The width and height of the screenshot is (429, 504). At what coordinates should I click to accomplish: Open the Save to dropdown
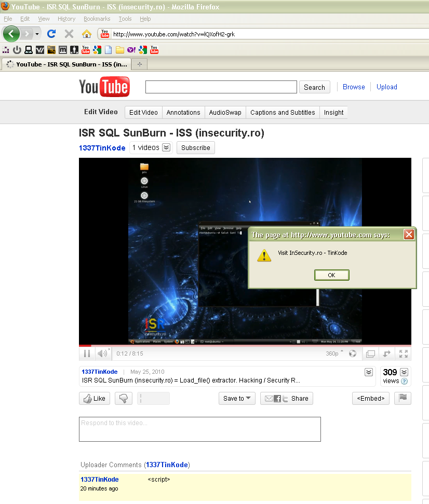pos(237,399)
